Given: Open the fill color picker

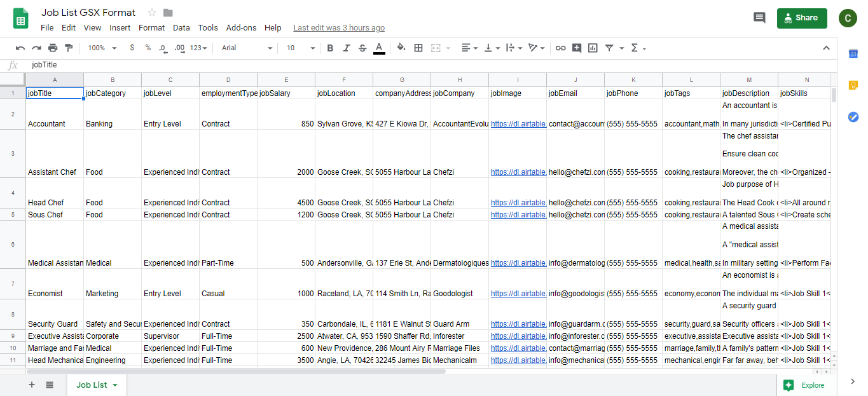Looking at the screenshot, I should pos(401,48).
